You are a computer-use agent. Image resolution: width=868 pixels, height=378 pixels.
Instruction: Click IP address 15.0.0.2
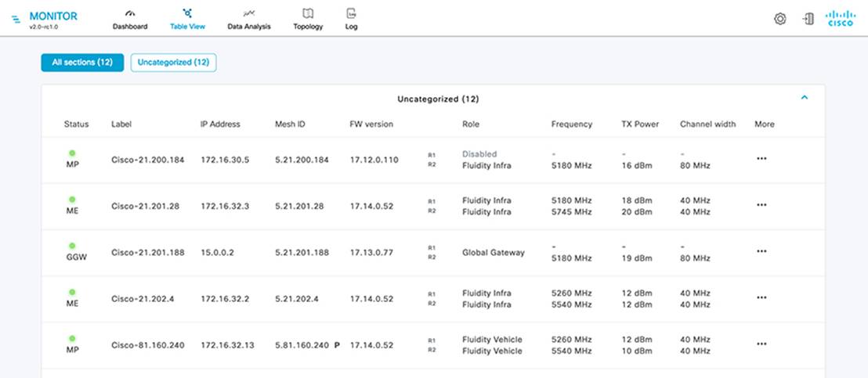217,253
